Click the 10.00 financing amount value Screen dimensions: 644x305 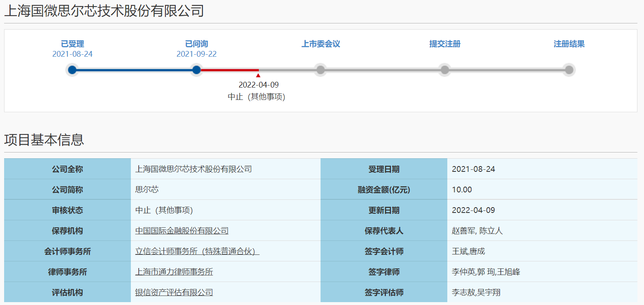click(462, 189)
